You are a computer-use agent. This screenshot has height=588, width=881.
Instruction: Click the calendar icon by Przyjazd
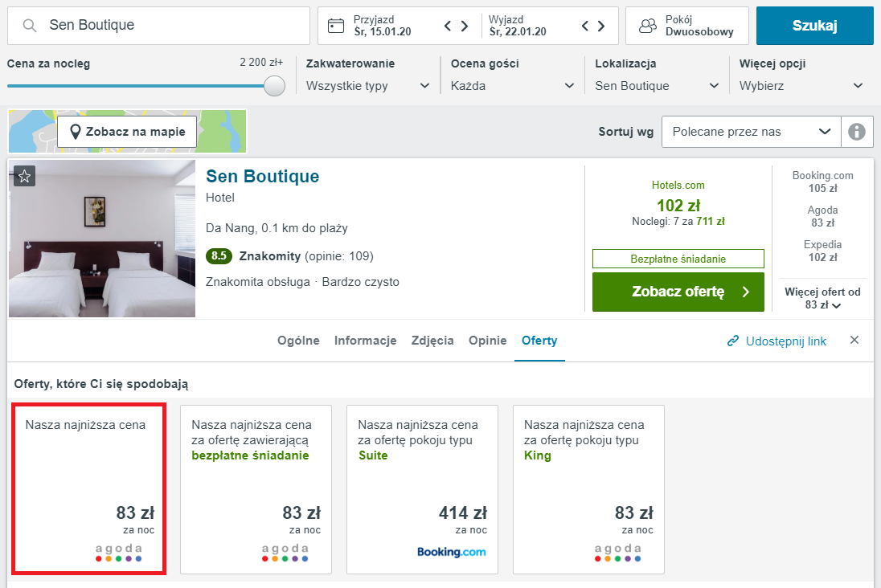(x=336, y=26)
